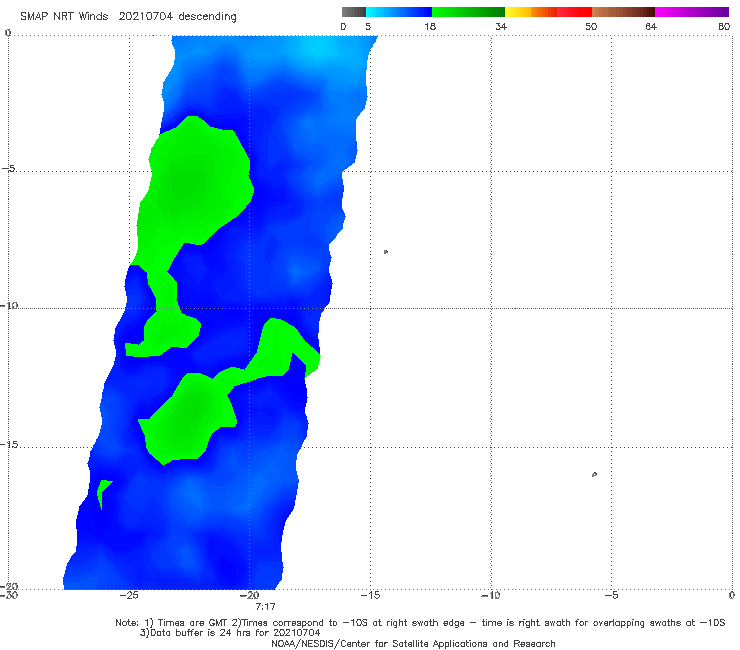Click the color bar label '18'
This screenshot has height=650, width=740.
[429, 27]
